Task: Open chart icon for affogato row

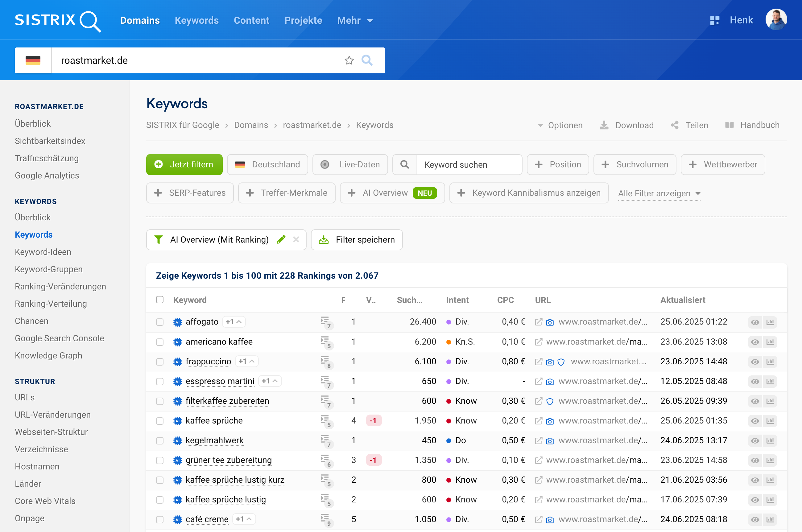Action: (770, 322)
